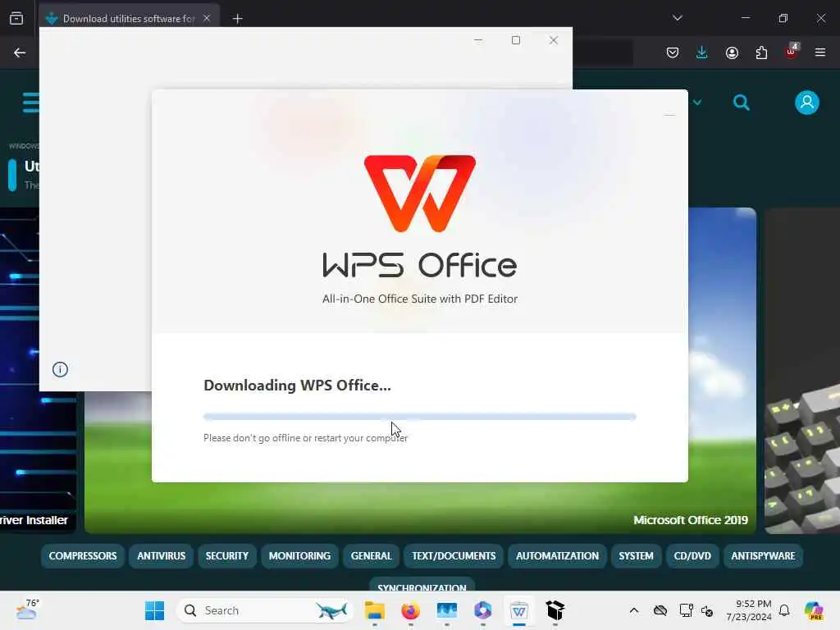Open the Firefox hamburger application menu

point(820,52)
